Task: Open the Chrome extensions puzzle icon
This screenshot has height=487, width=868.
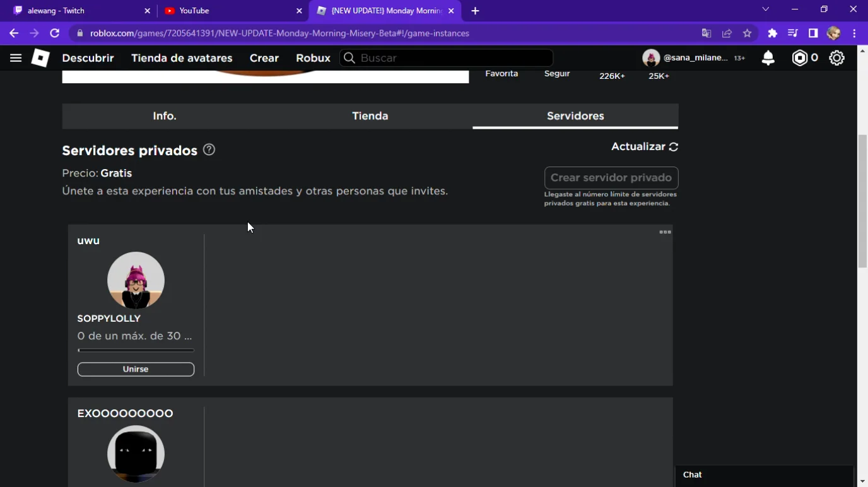Action: tap(772, 33)
